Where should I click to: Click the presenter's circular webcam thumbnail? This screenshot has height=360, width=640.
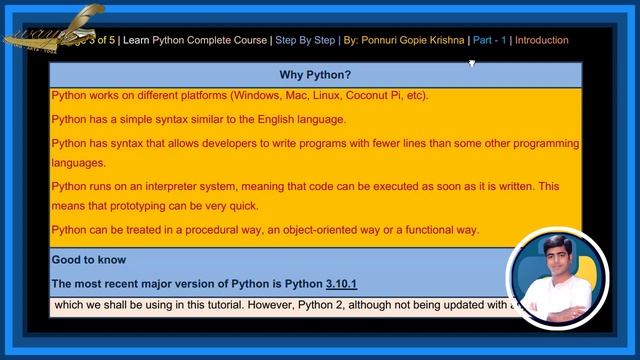click(x=557, y=278)
